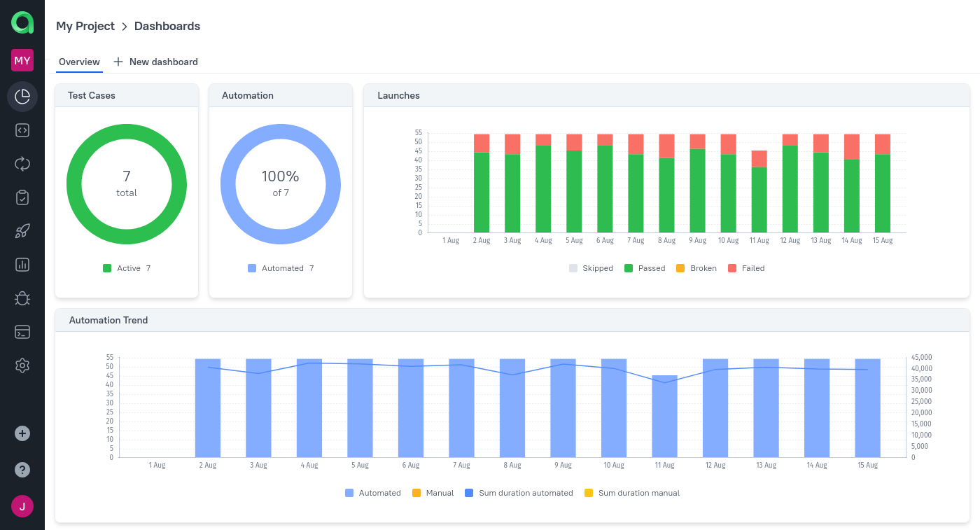980x530 pixels.
Task: Click the 8 Aug bar in Launches
Action: coord(666,183)
